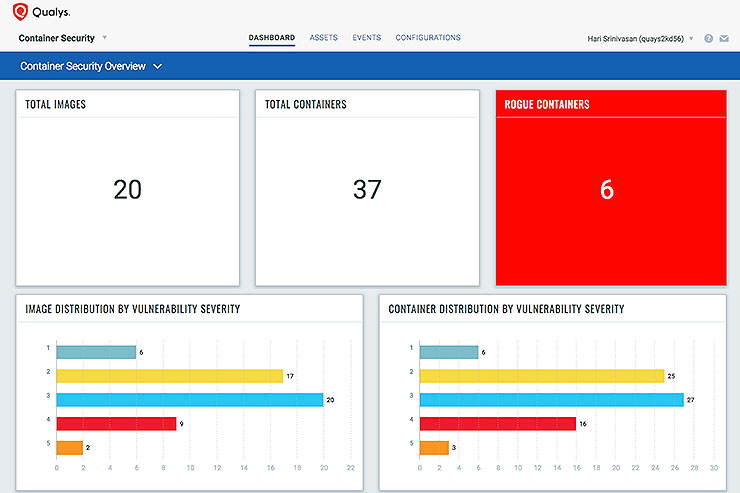Click severity 3 blue bar in container chart
This screenshot has height=493, width=740.
click(x=551, y=400)
